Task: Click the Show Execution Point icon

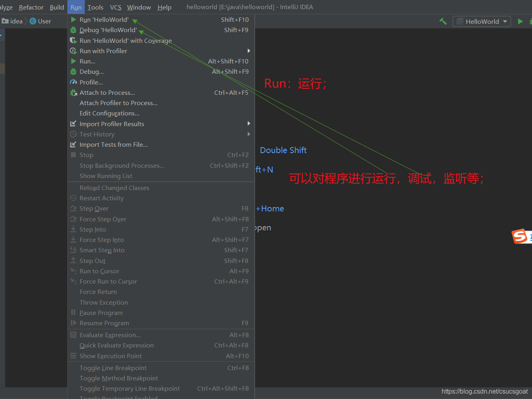Action: pos(73,356)
